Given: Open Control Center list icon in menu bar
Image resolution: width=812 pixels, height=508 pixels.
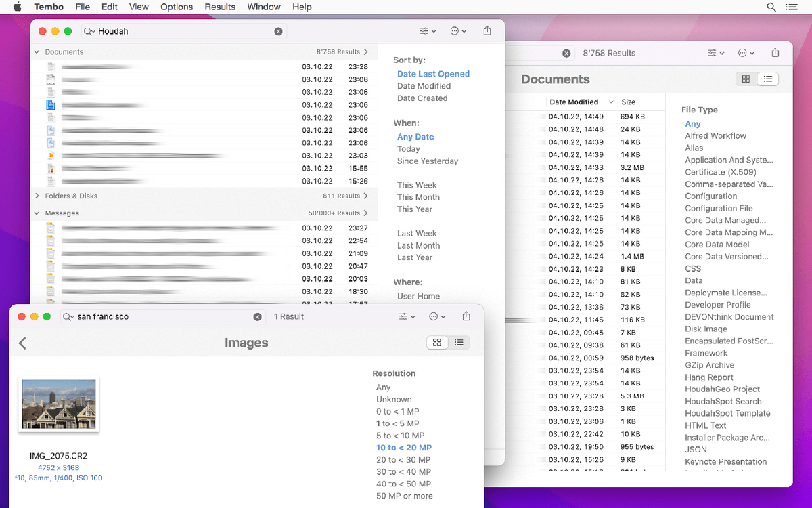Looking at the screenshot, I should click(x=791, y=7).
